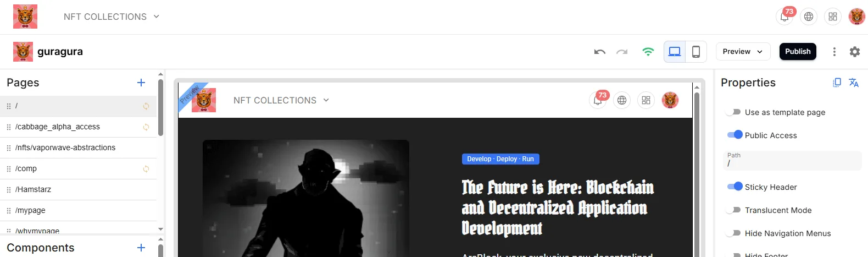868x257 pixels.
Task: Add a new page with plus icon
Action: tap(141, 83)
